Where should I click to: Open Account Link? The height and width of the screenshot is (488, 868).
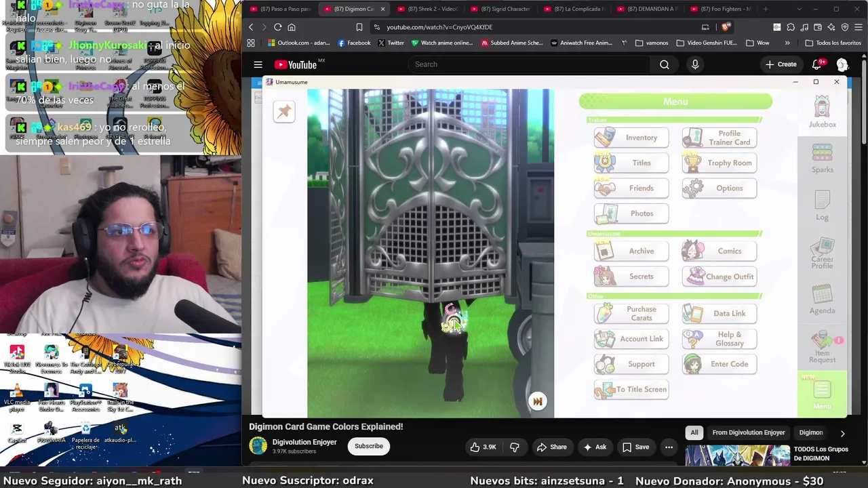pos(631,338)
